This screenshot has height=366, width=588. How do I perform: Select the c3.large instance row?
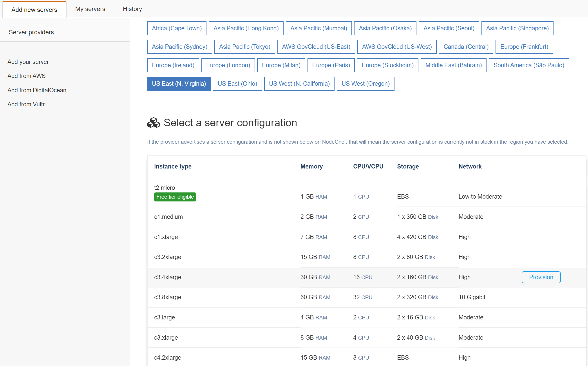click(366, 317)
